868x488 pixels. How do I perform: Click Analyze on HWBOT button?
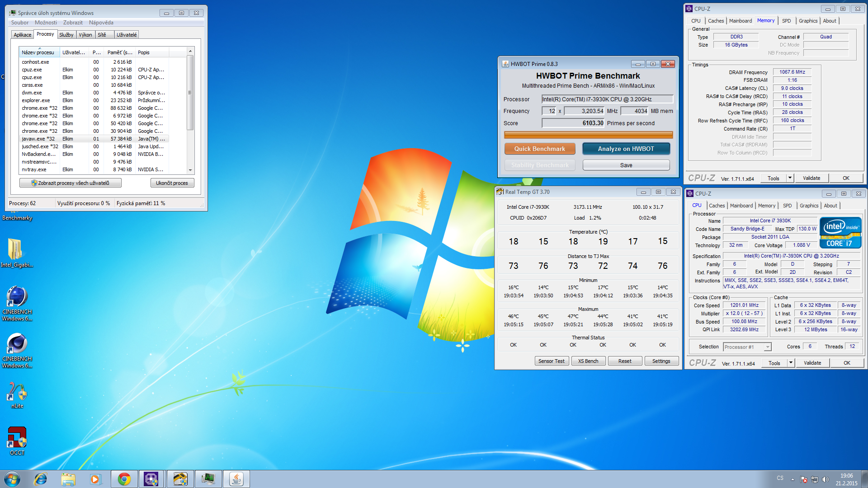[x=626, y=149]
